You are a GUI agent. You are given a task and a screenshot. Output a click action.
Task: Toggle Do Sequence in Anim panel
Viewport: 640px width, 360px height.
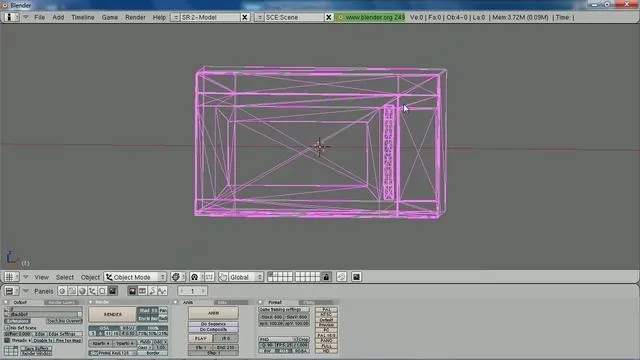[213, 324]
